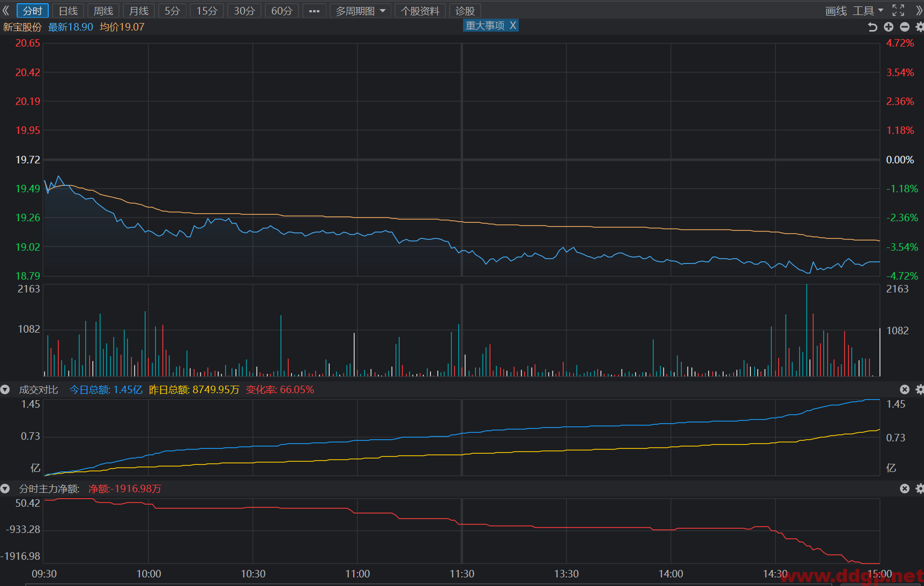Switch to 日线 daily chart tab
This screenshot has width=924, height=586.
click(68, 11)
